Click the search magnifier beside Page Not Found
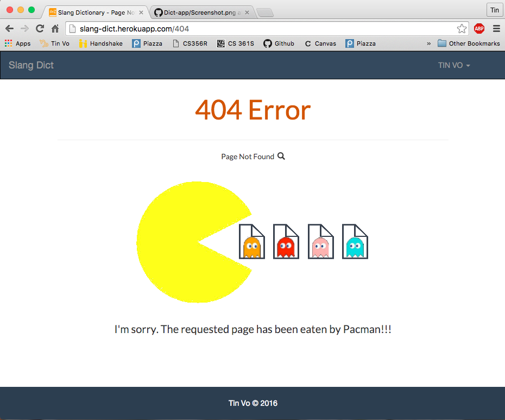The width and height of the screenshot is (505, 420). [281, 156]
